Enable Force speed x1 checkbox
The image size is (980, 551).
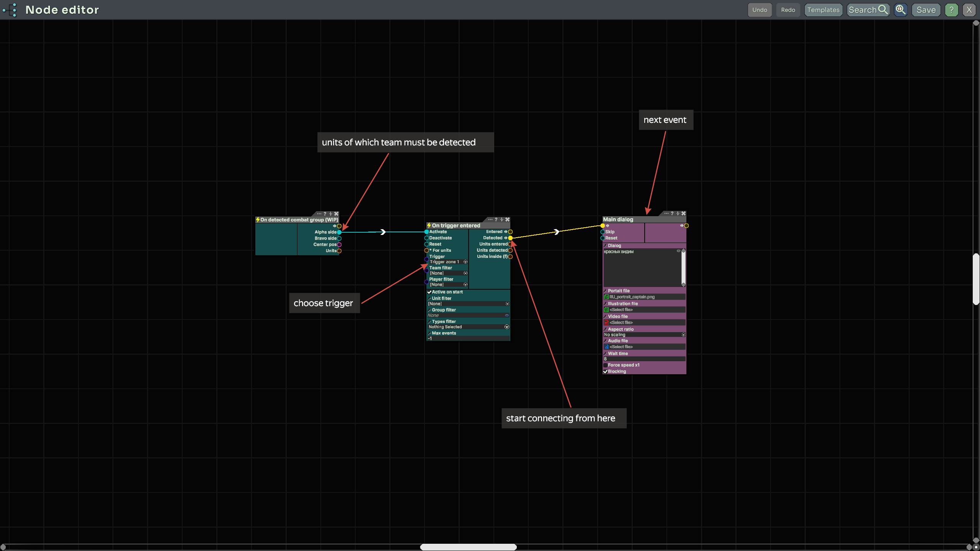pos(605,365)
